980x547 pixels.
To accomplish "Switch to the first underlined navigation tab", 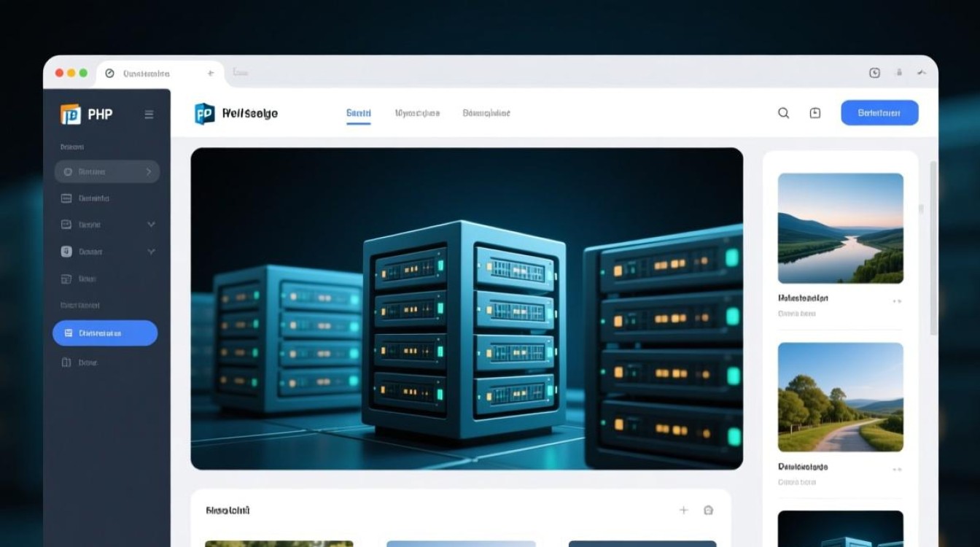I will pos(358,113).
